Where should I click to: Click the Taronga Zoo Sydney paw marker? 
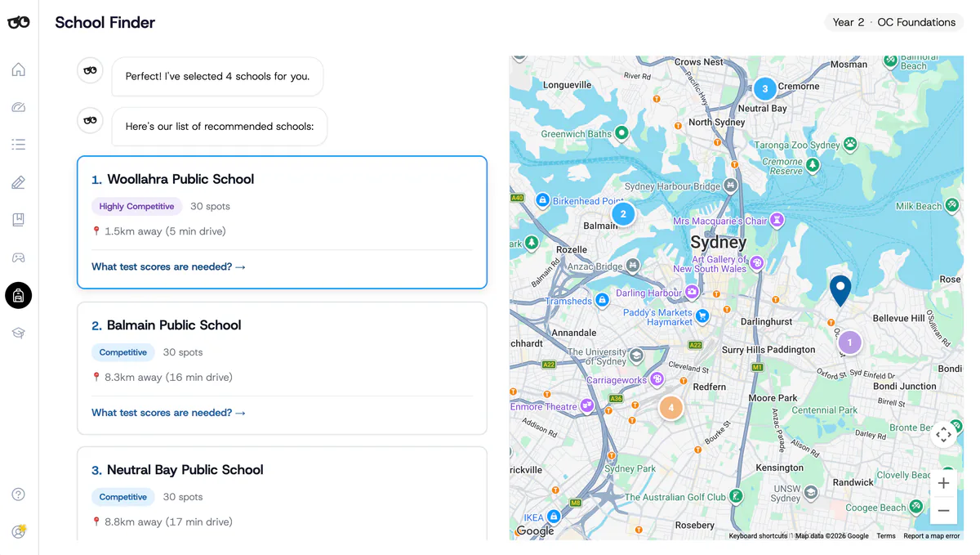tap(850, 144)
